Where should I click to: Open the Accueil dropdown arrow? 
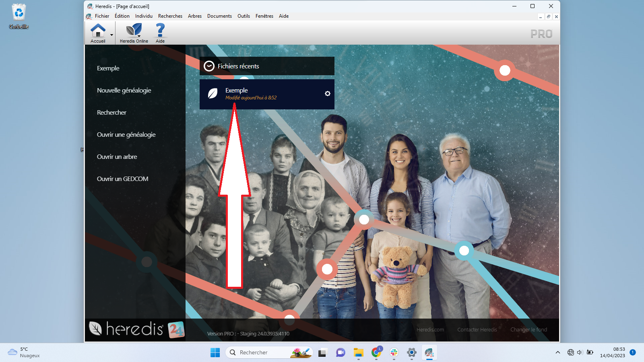point(111,35)
